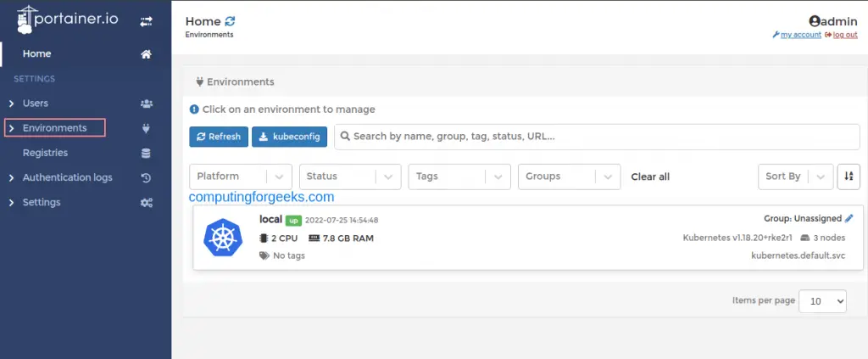Click the log out link
Screen dimensions: 868x359
[845, 34]
